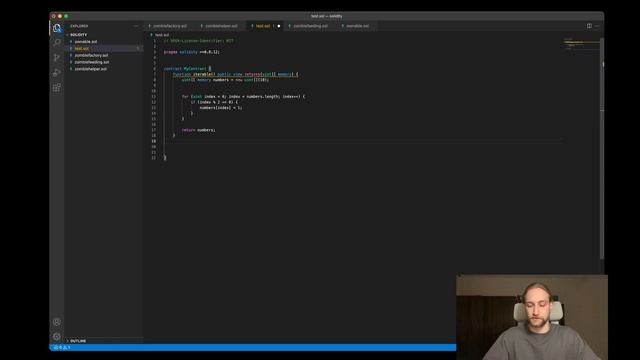
Task: Click the for loop line in editor
Action: coord(243,96)
